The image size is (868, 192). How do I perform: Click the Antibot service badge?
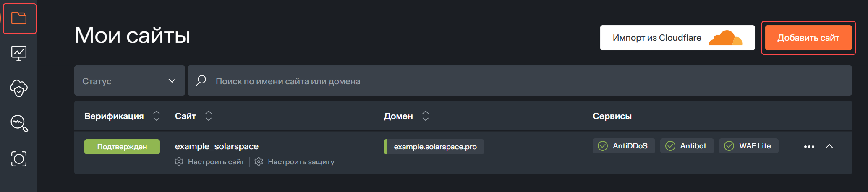pyautogui.click(x=687, y=146)
